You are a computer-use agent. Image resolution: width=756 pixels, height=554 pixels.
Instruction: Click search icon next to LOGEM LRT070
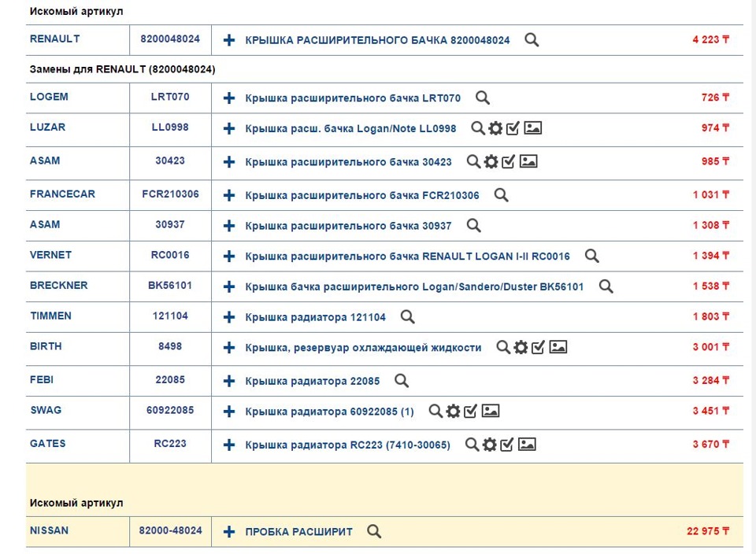click(x=482, y=98)
